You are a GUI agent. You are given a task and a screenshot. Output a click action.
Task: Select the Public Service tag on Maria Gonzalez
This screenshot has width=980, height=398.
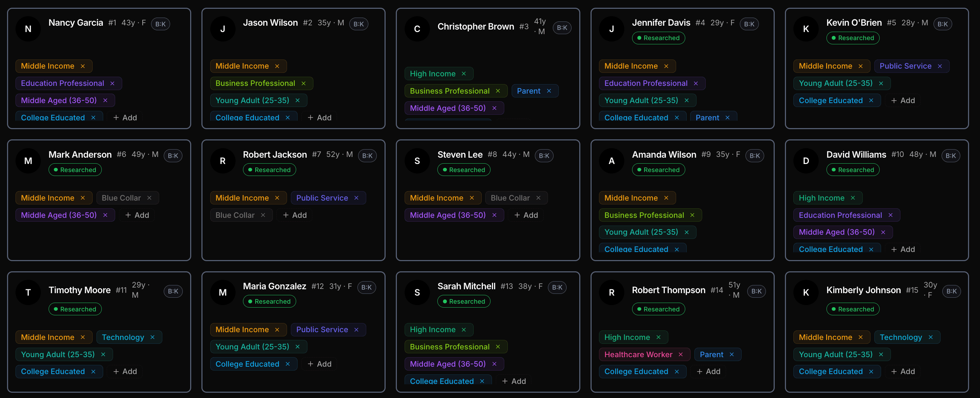[x=322, y=329]
